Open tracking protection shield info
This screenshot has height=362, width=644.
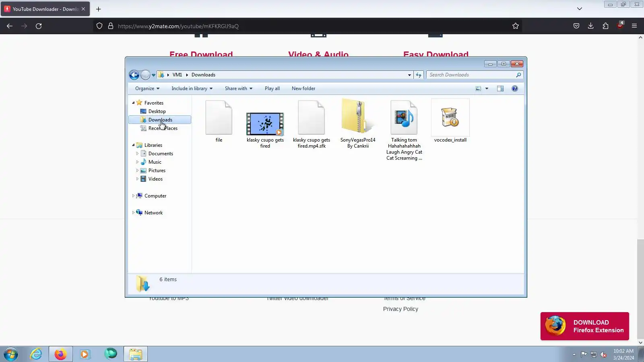[x=99, y=26]
